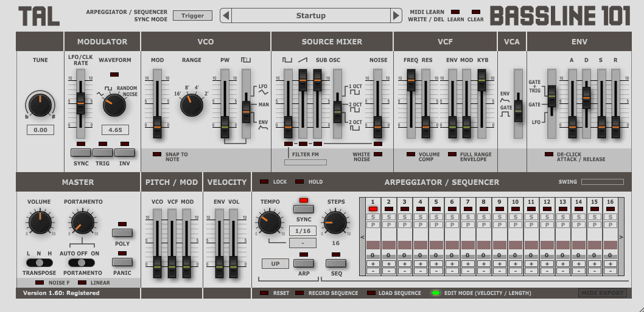Click the Trigger sync mode button
Image resolution: width=644 pixels, height=312 pixels.
(x=192, y=16)
